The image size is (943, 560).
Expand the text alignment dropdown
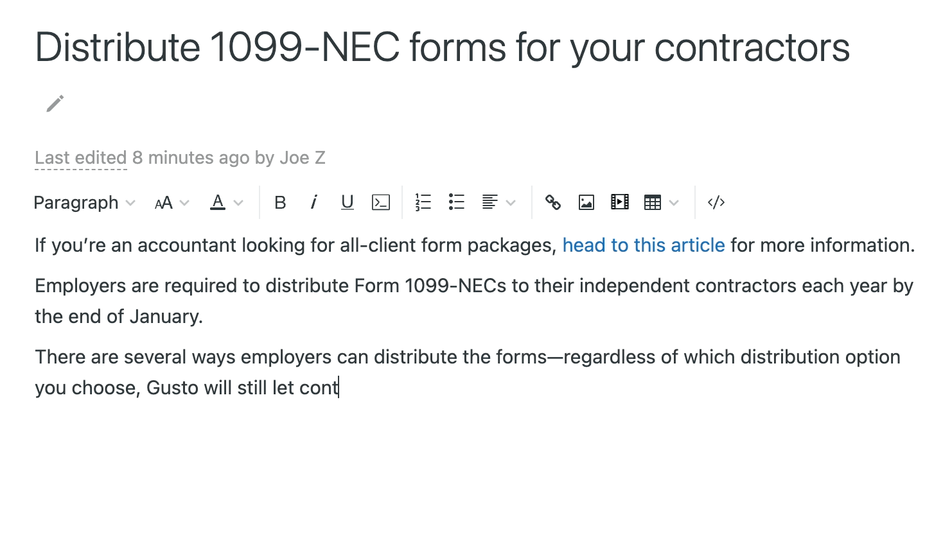(x=498, y=202)
